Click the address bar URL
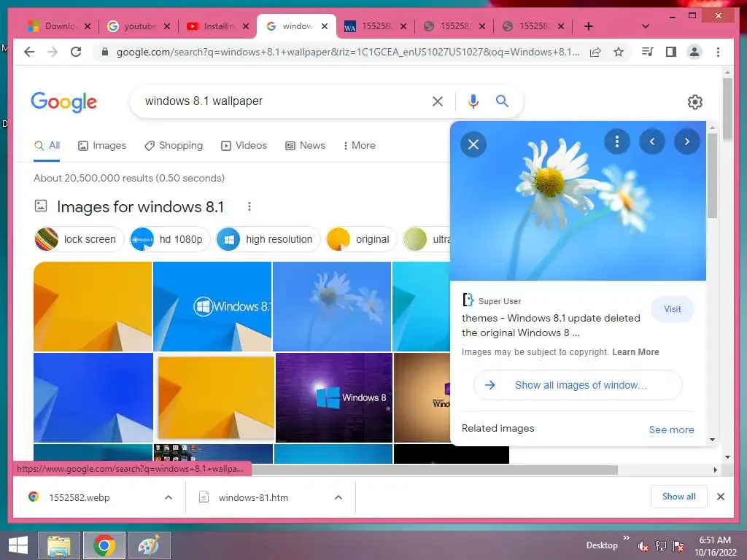 pos(348,52)
